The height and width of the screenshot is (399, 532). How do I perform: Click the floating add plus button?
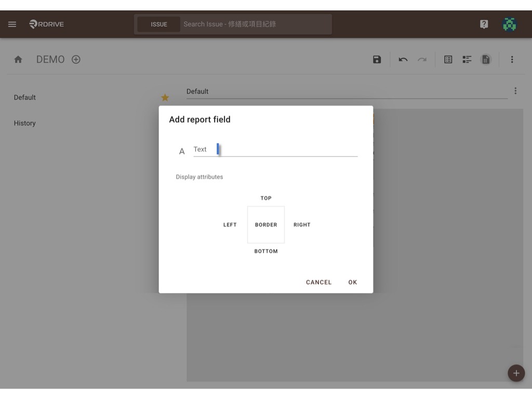(x=516, y=373)
